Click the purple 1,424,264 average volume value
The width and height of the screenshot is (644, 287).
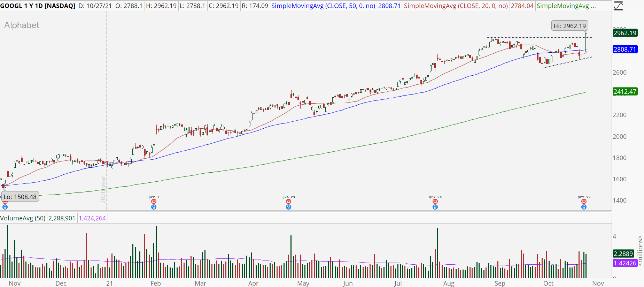[92, 218]
